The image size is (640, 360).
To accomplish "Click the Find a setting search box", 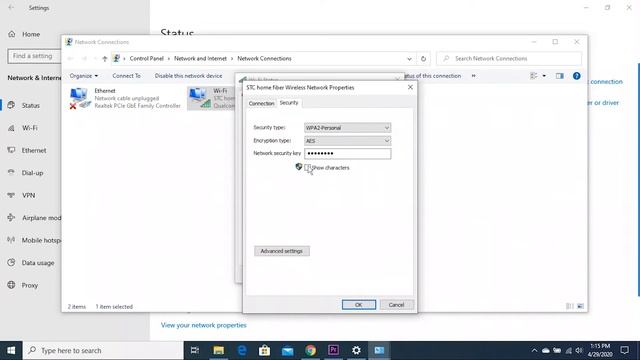I will pyautogui.click(x=34, y=56).
